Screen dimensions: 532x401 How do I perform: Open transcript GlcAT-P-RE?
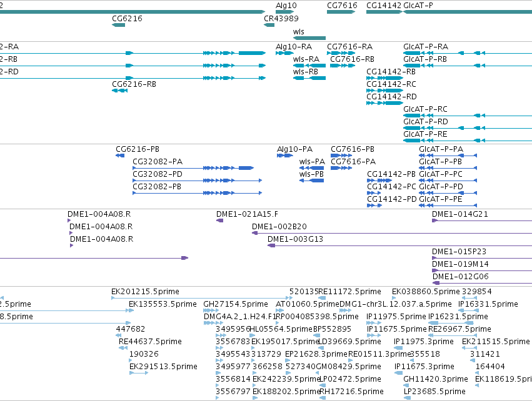(426, 134)
